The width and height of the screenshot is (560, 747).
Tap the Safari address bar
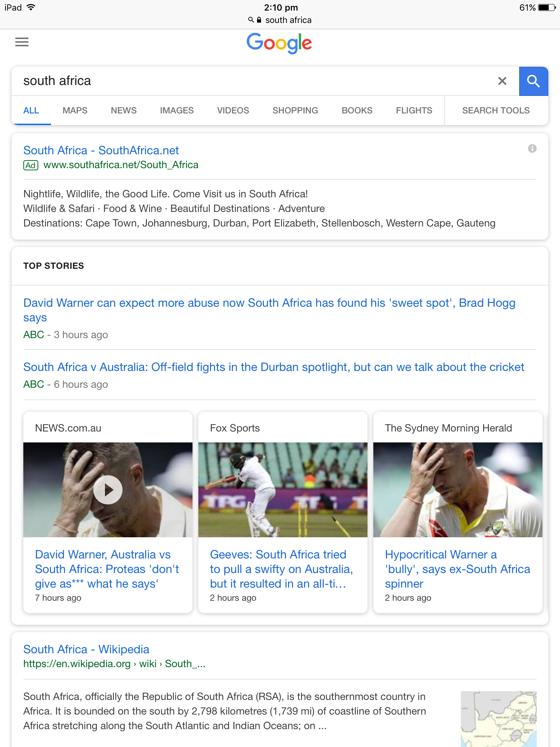tap(280, 20)
